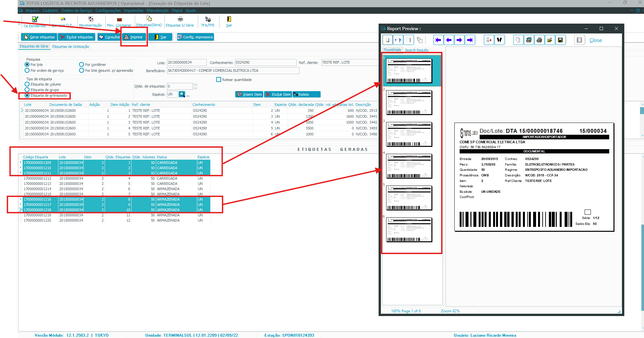Fit whole page in Report Preview
Screen dimensions: 644x338
pyautogui.click(x=388, y=40)
